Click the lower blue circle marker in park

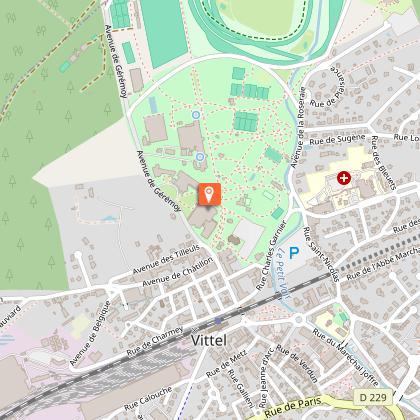pos(200,156)
